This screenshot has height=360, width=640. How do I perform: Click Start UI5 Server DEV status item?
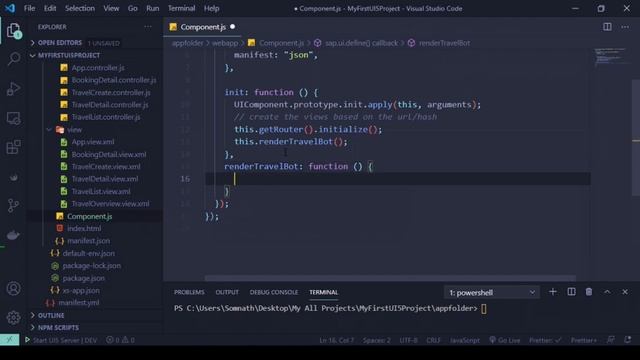[61, 340]
